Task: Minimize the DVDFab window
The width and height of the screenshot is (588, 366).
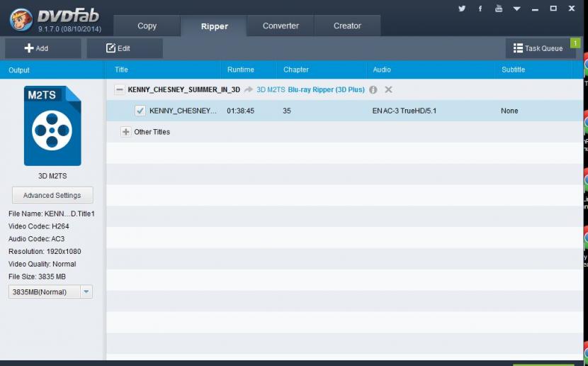Action: click(535, 9)
